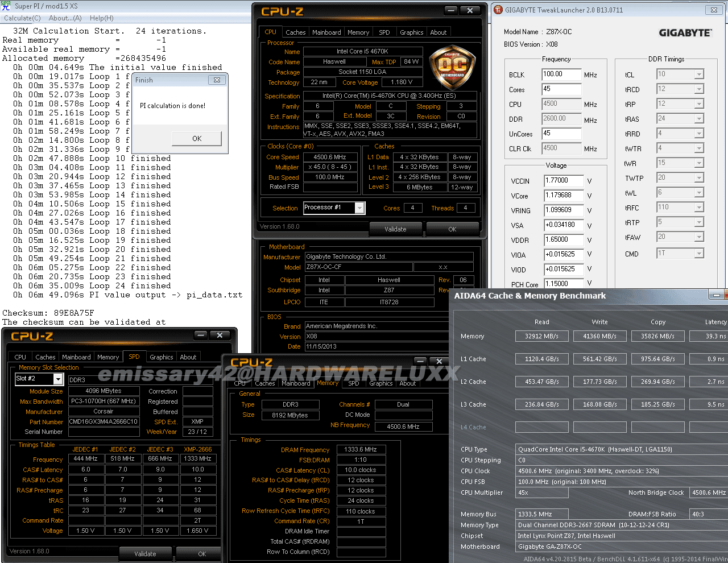Close the GIGABYTE TweakLauncher window

714,10
